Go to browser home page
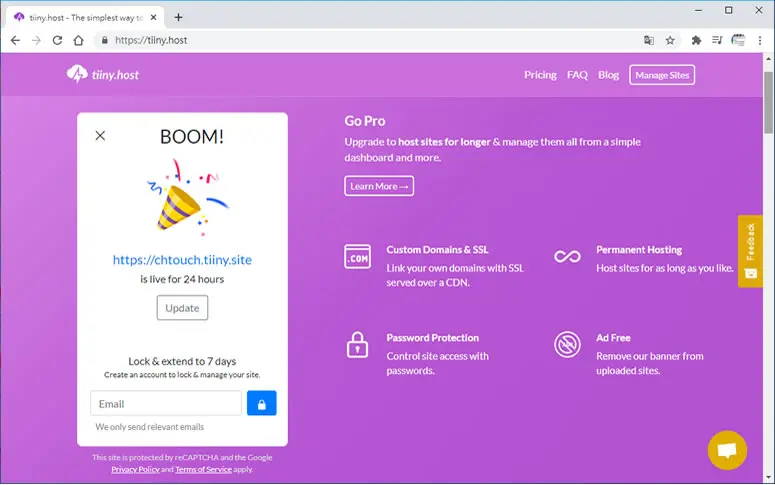 [x=79, y=41]
